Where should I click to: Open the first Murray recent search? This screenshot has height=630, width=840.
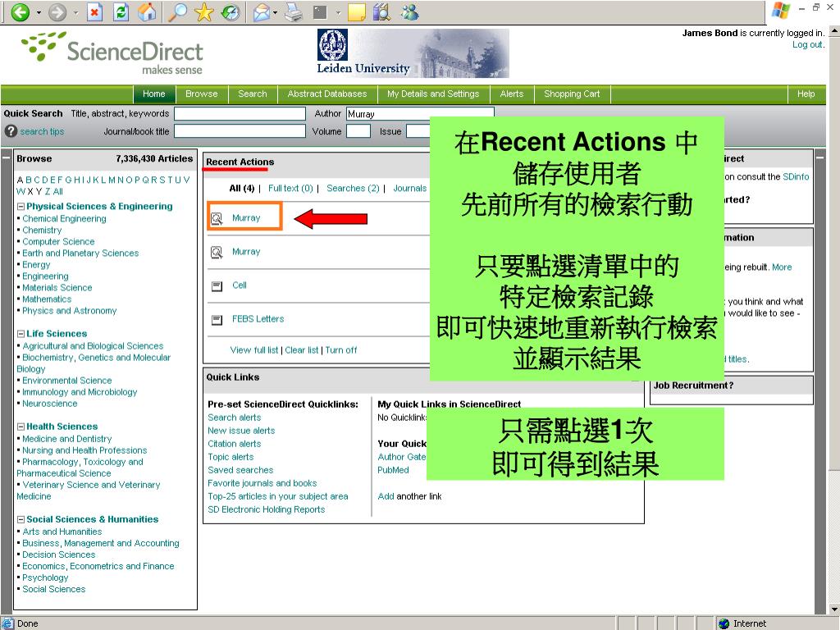pyautogui.click(x=246, y=218)
